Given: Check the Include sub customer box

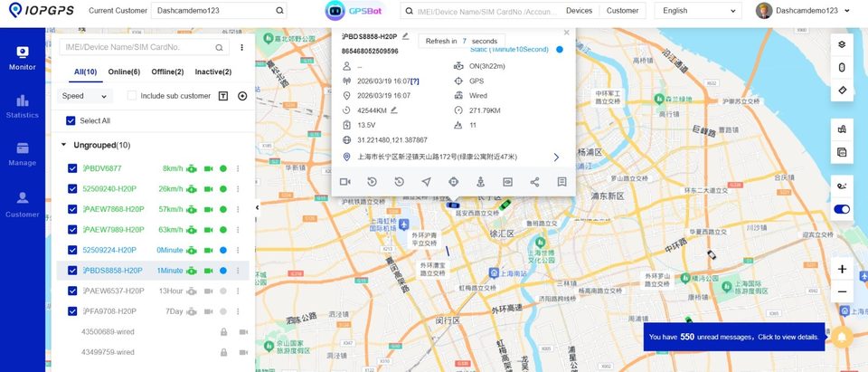Looking at the screenshot, I should coord(133,96).
